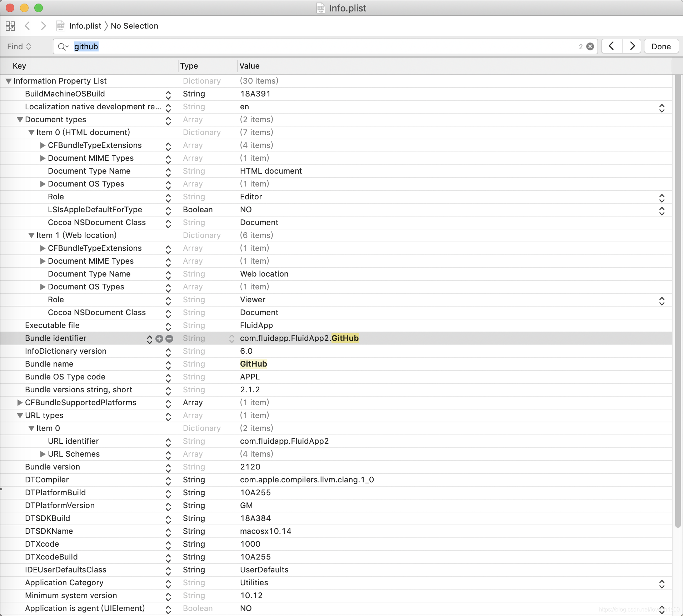Viewport: 683px width, 616px height.
Task: Open value popup for LSIsAppleDefaultForType NO
Action: (x=662, y=211)
